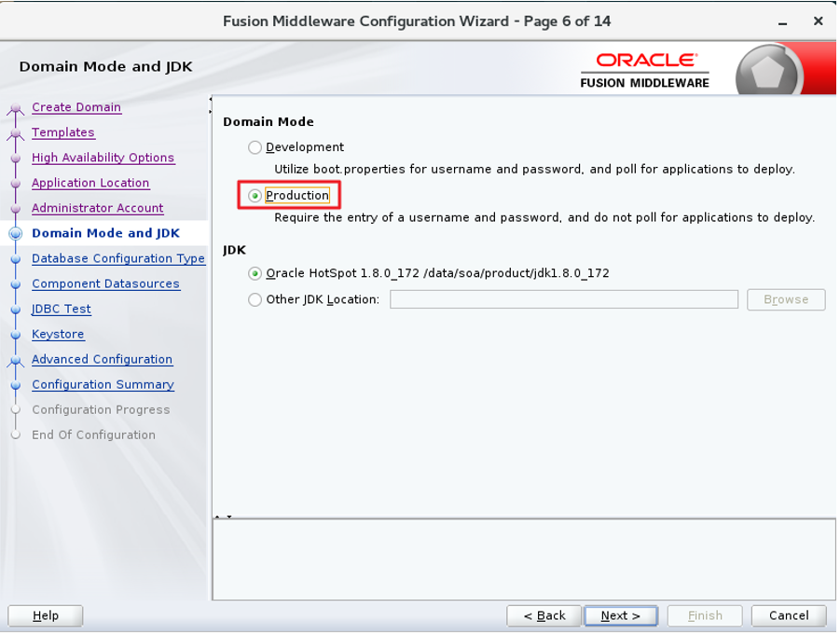Select the Domain Mode and JDK step
The image size is (840, 635).
click(106, 233)
